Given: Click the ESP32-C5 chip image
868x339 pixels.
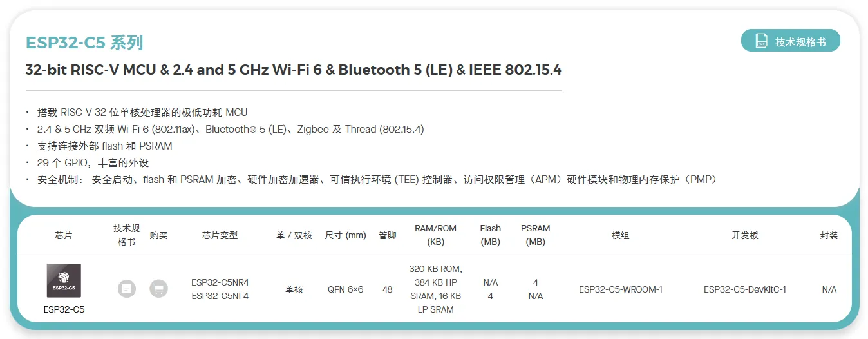Looking at the screenshot, I should pos(64,280).
